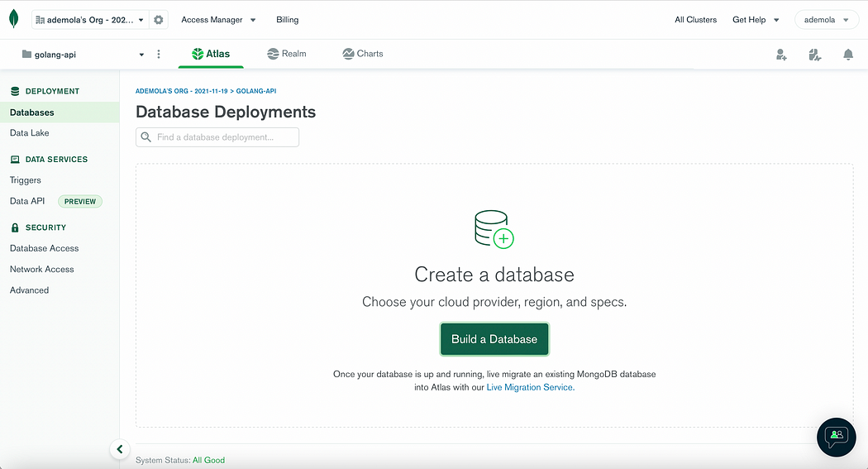Collapse the sidebar with the chevron button

[120, 449]
